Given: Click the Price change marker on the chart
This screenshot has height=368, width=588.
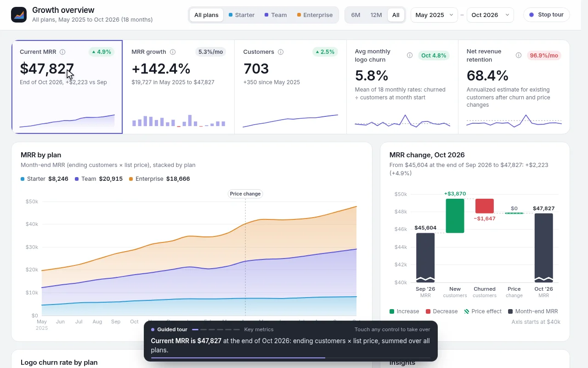Looking at the screenshot, I should [245, 194].
